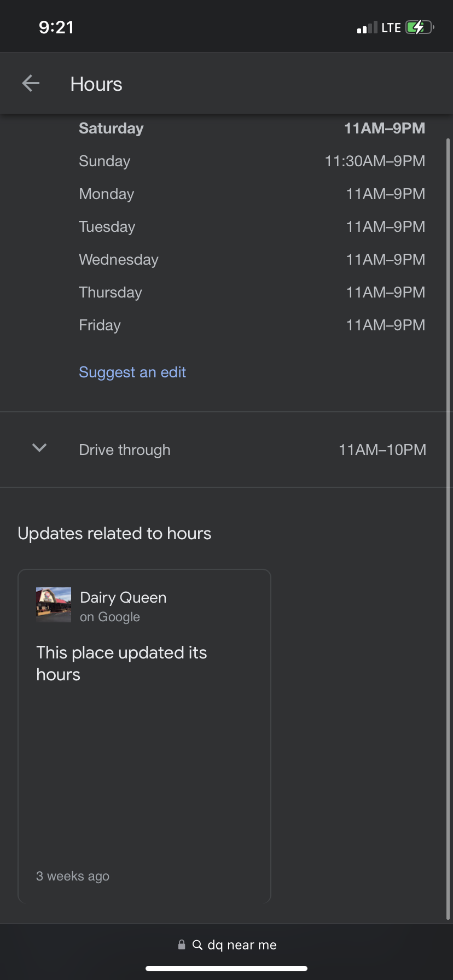Tap the search magnifier icon
Viewport: 453px width, 980px height.
pos(198,945)
